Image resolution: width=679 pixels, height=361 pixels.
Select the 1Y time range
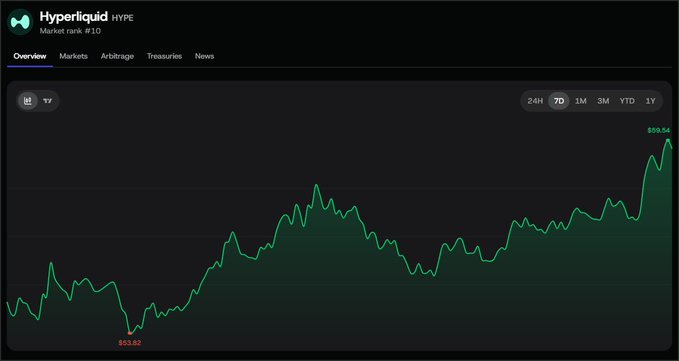pos(650,101)
